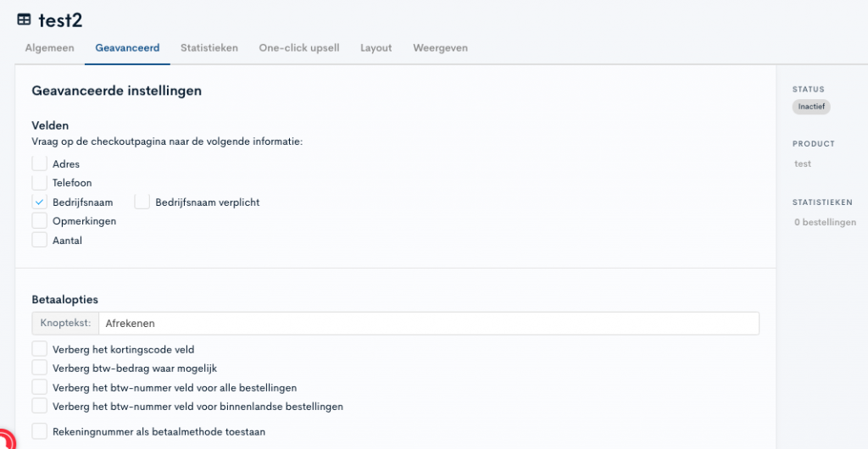Tick Verberg btw-nummer veld voor binnenlandse bestellingen
Viewport: 868px width, 449px height.
[40, 406]
